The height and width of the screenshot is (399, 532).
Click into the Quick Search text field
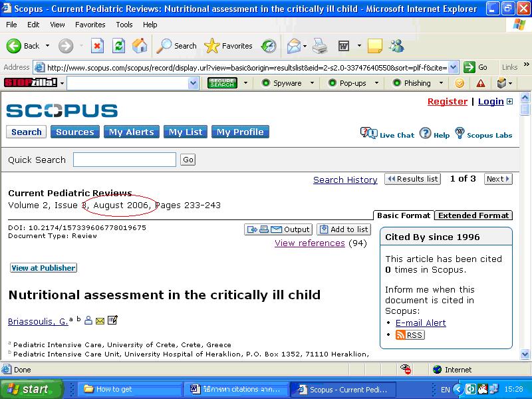(124, 160)
